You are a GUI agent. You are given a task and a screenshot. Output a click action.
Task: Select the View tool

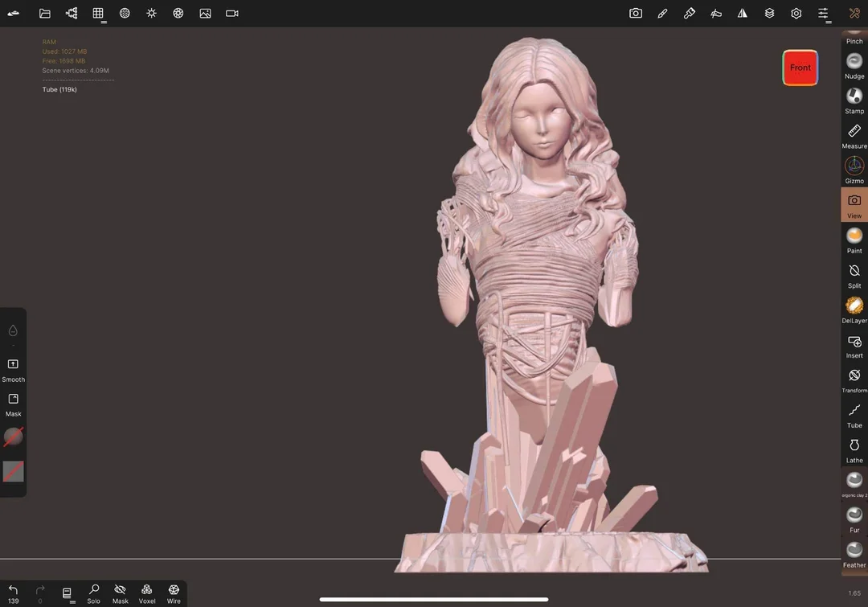(x=854, y=205)
